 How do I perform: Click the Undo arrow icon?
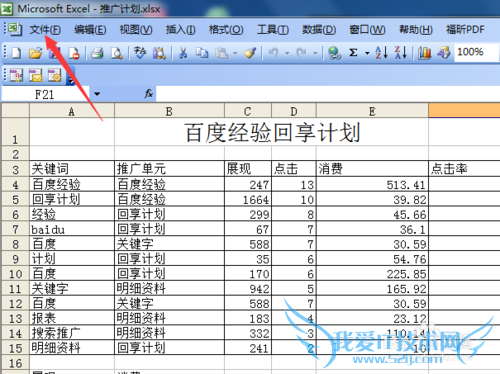[x=273, y=53]
